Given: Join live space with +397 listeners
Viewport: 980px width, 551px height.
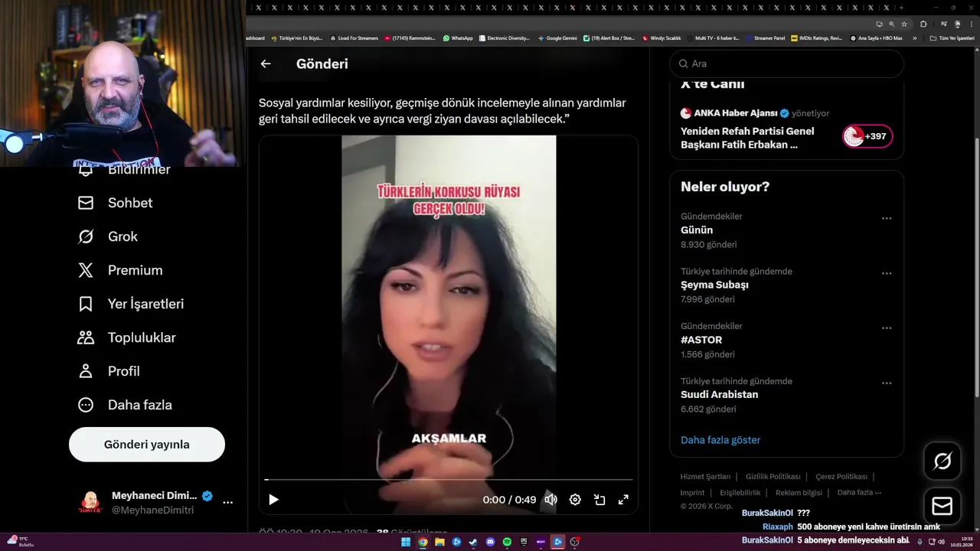Looking at the screenshot, I should (x=867, y=136).
